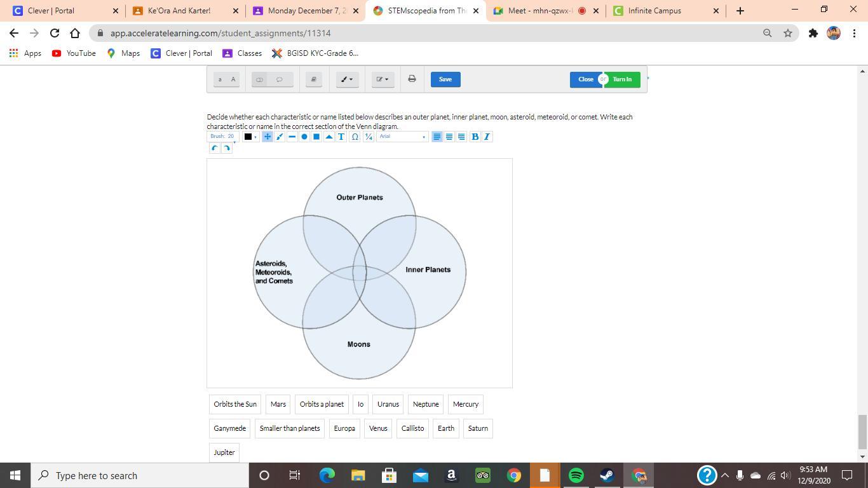Click the 'Orbits the Sun' word tile
The height and width of the screenshot is (488, 868).
point(235,404)
